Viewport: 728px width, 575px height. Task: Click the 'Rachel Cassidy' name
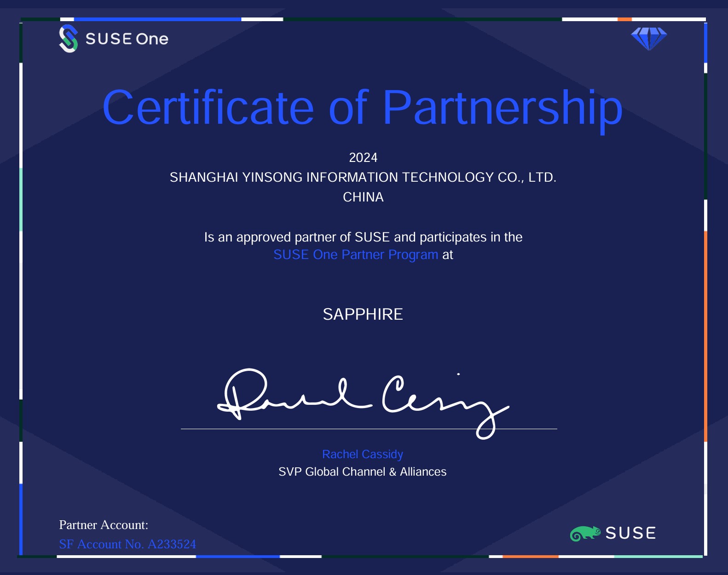click(363, 454)
